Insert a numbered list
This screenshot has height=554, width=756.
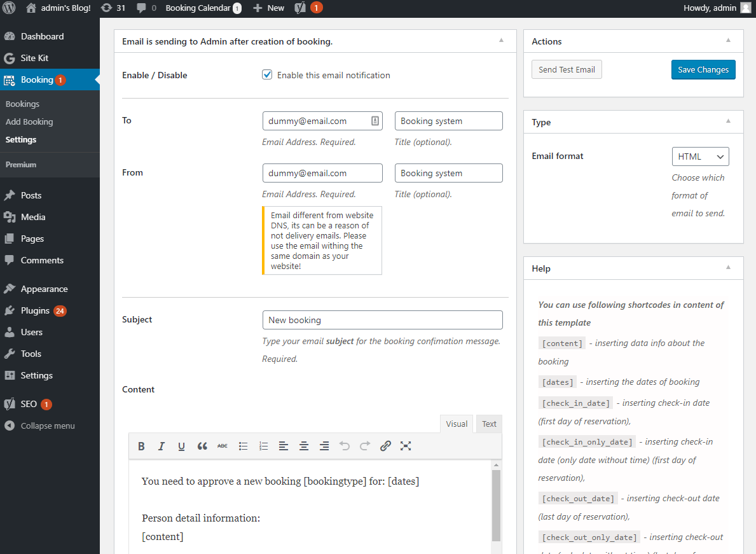click(x=263, y=446)
